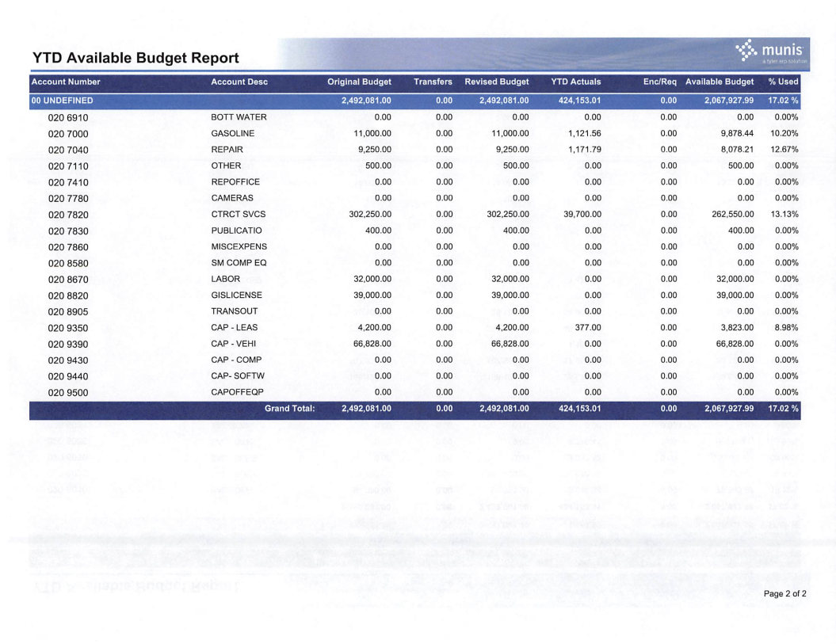Click account number 020 7000
The image size is (836, 644).
pos(68,134)
